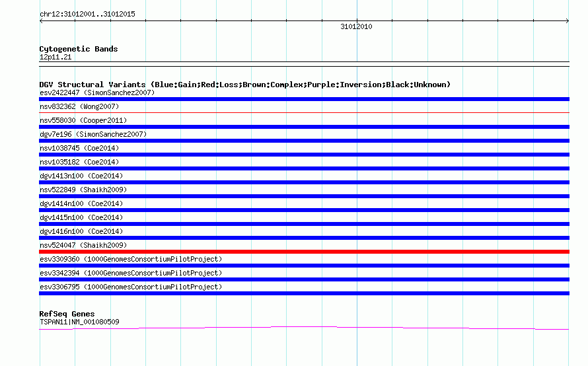Select the blue bar under dgv1415n100
Viewport: 588px width, 366px height.
(x=304, y=224)
